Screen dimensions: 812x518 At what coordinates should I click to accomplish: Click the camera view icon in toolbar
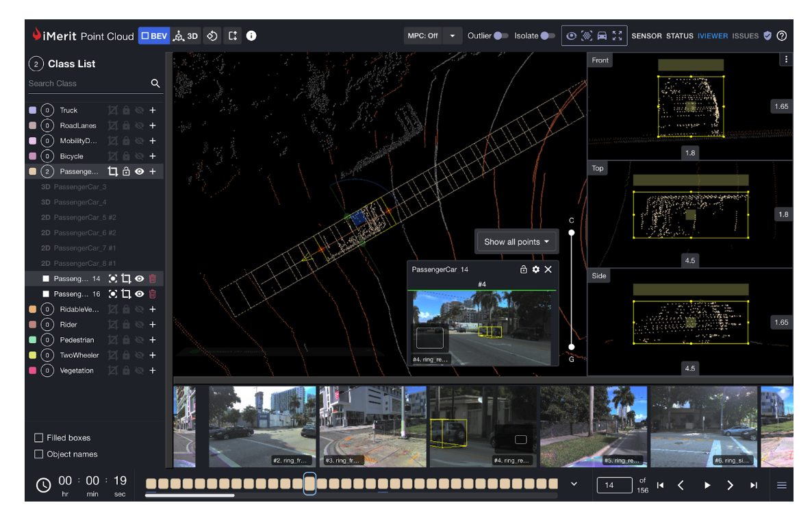click(x=601, y=36)
